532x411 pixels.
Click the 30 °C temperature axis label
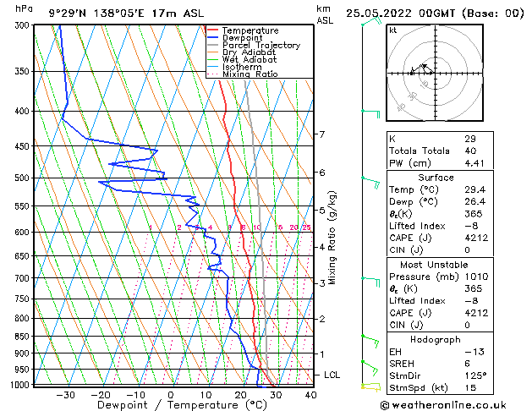pos(276,395)
